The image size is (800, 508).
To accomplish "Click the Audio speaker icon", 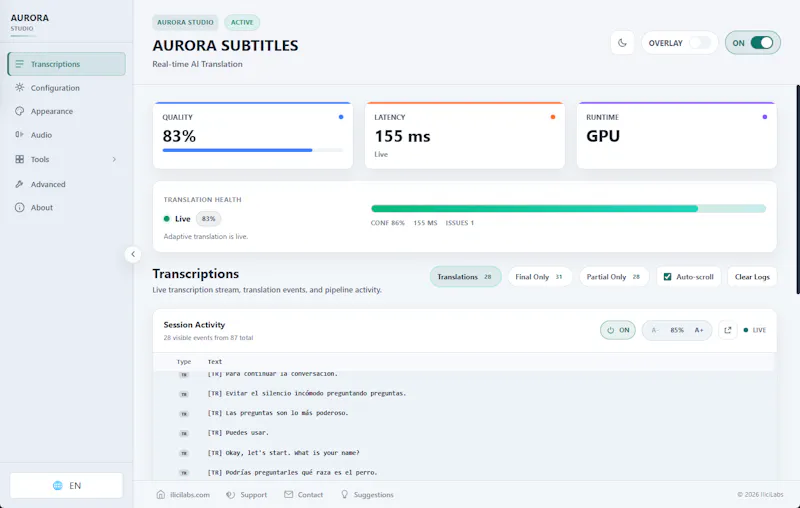I will pos(19,135).
